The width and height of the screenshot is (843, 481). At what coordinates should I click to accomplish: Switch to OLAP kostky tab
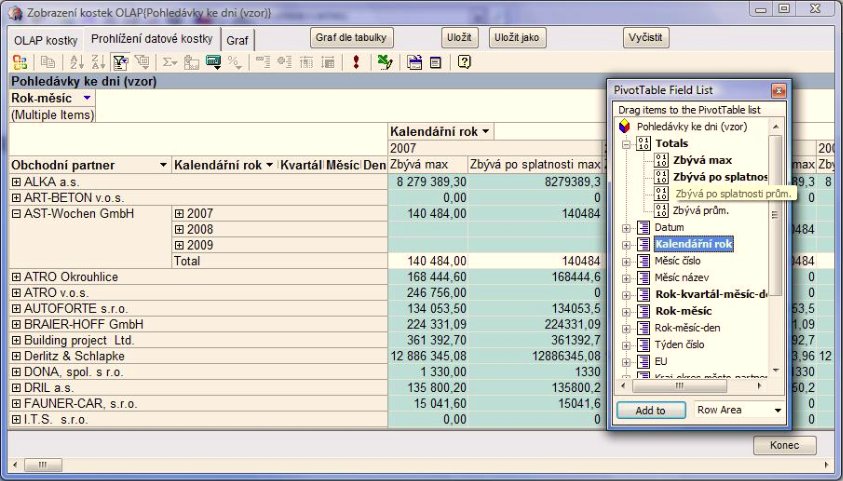[46, 40]
